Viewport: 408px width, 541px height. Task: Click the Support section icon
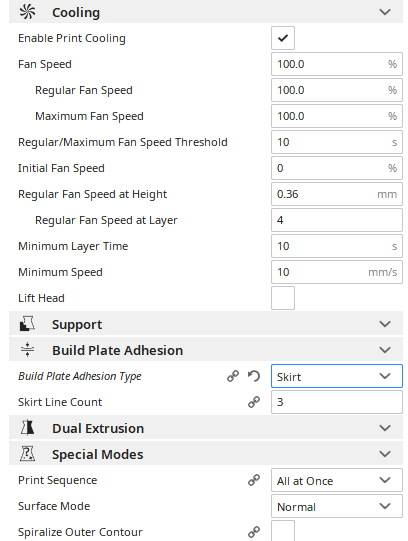[27, 324]
